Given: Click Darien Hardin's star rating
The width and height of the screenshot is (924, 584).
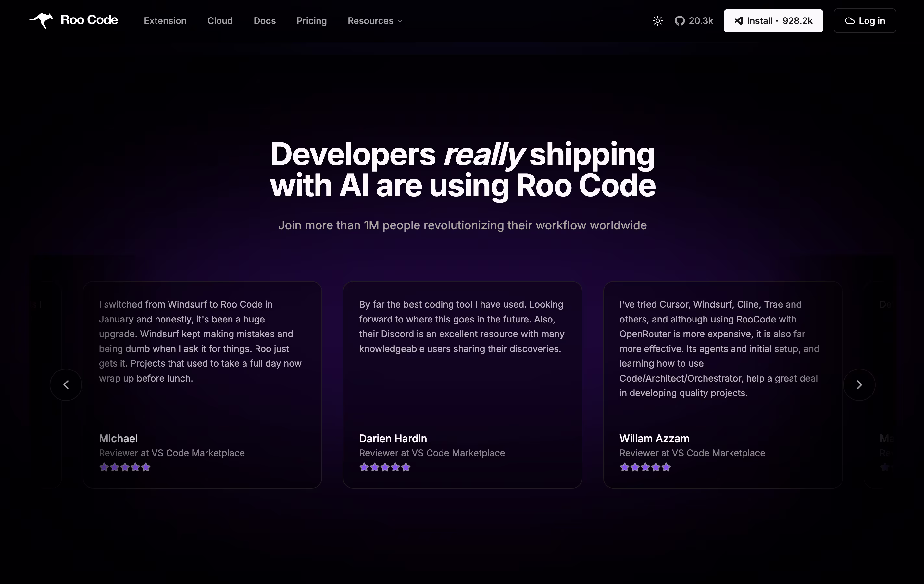Looking at the screenshot, I should point(385,467).
